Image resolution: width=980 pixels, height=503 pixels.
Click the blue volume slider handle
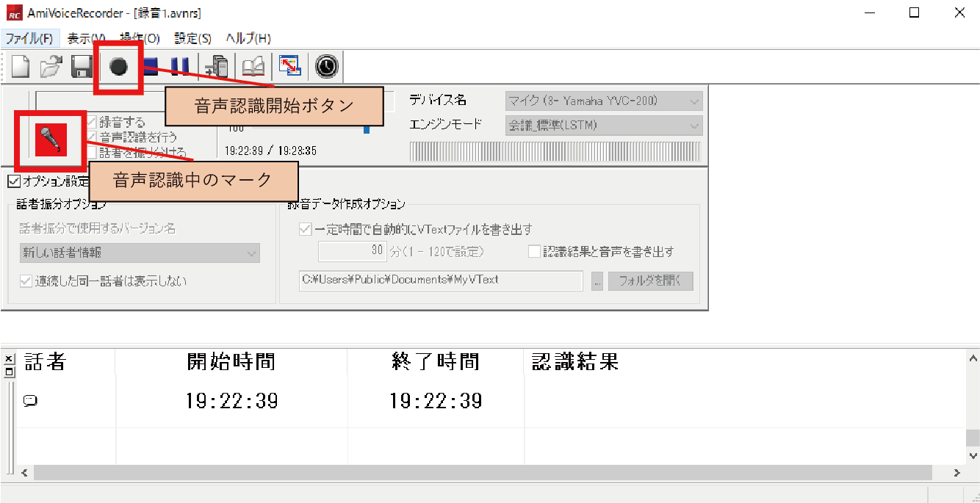pyautogui.click(x=366, y=129)
